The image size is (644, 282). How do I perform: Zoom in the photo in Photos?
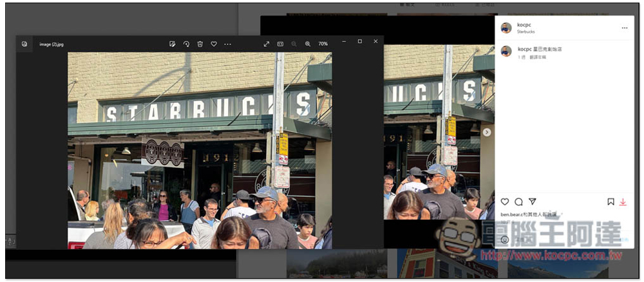[x=308, y=44]
